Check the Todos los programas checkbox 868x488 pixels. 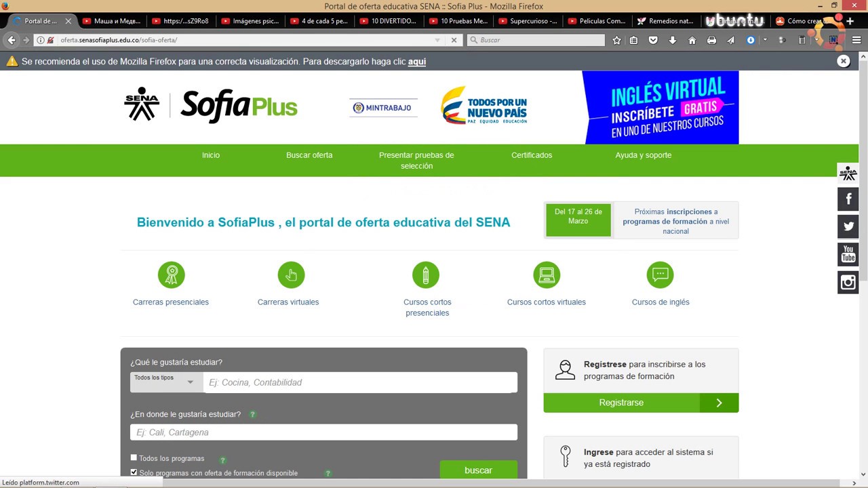[x=134, y=457]
